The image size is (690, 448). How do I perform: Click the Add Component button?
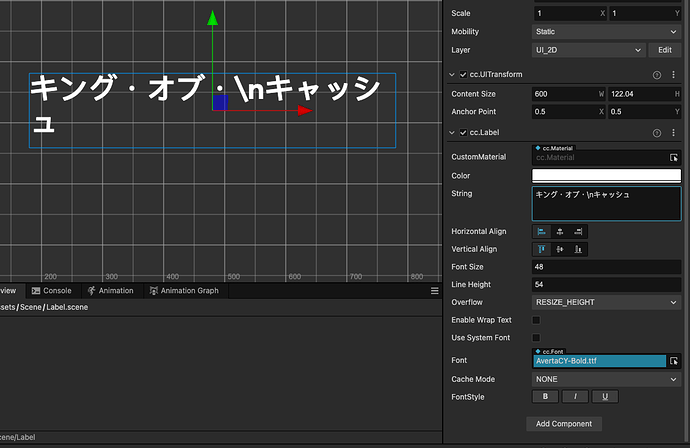564,424
